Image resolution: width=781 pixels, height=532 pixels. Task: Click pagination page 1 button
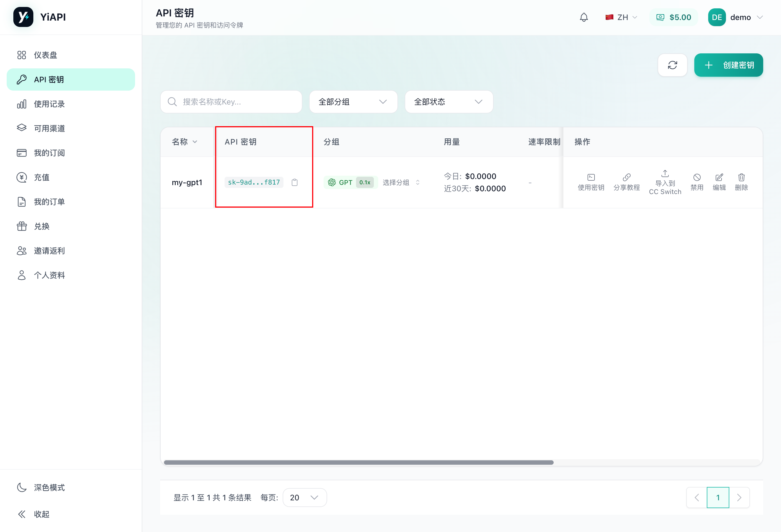click(x=717, y=497)
